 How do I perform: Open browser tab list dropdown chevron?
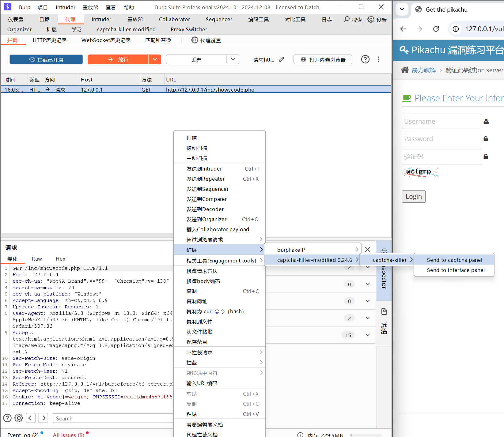point(402,9)
